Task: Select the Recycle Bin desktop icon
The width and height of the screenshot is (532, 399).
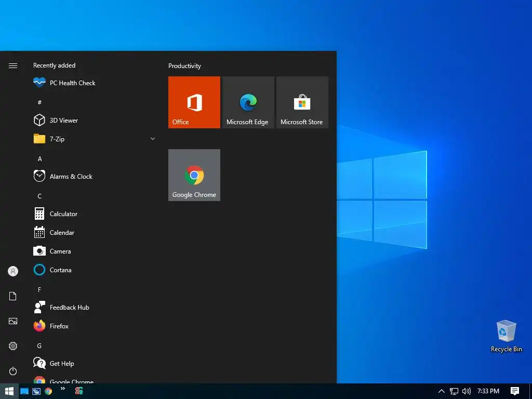Action: pos(506,336)
